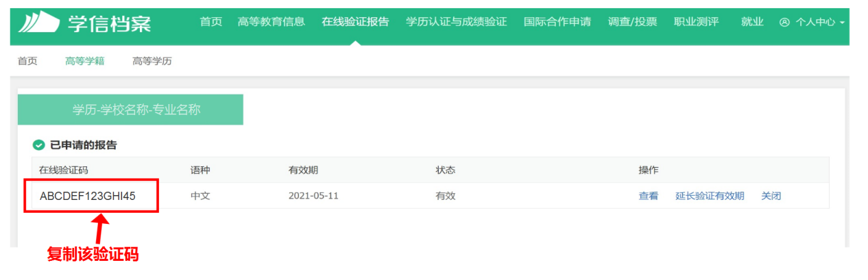This screenshot has height=280, width=868.
Task: Expand the 个人中心 dropdown arrow
Action: click(842, 23)
